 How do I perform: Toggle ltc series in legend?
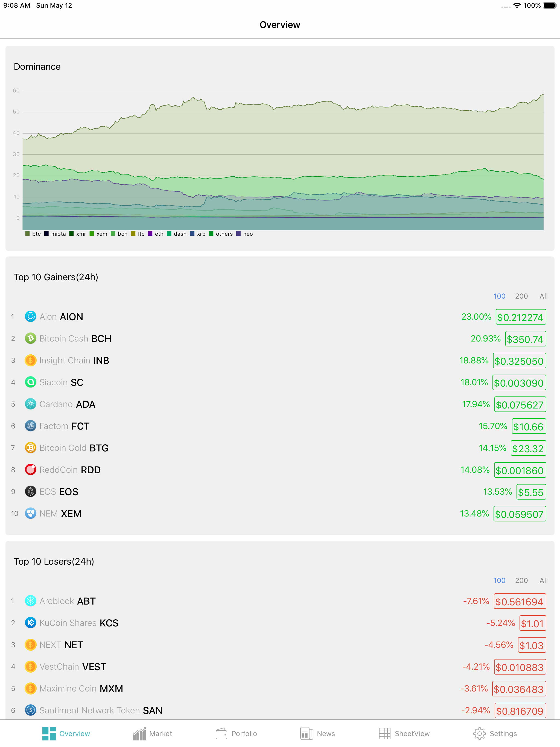(138, 234)
